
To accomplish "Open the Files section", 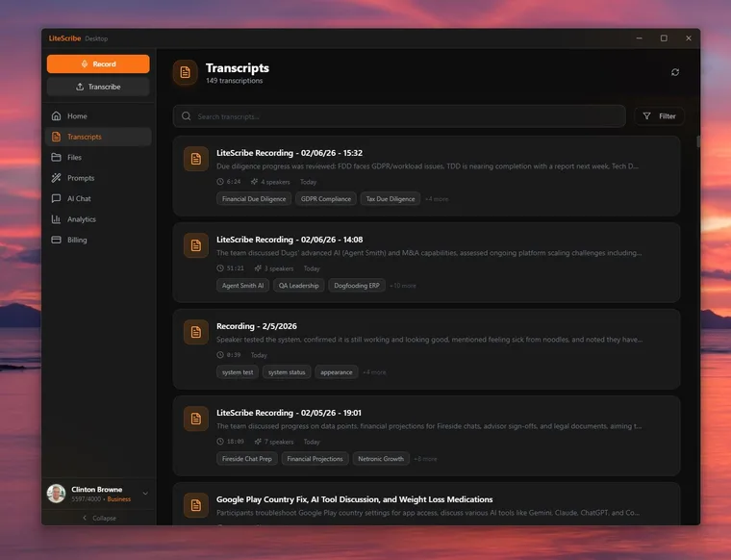I will (98, 157).
